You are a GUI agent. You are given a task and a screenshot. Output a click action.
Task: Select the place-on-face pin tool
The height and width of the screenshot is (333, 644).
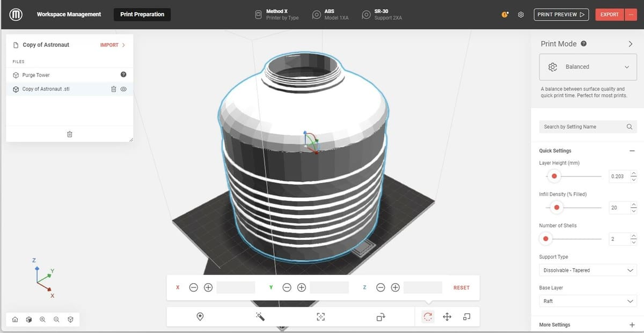click(x=200, y=317)
